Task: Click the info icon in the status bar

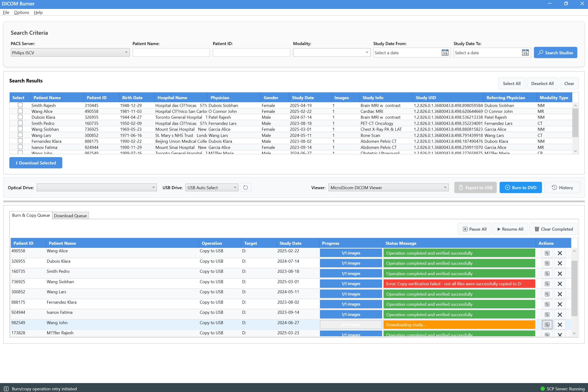Action: click(x=6, y=388)
